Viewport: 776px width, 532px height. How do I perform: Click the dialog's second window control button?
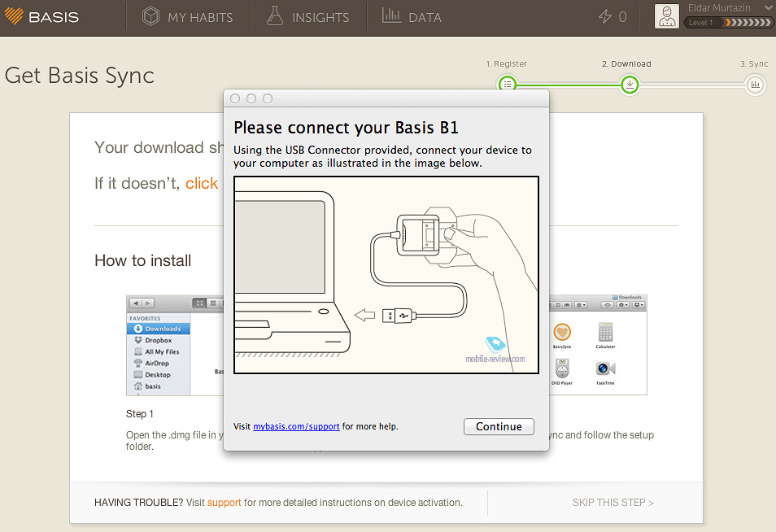click(x=251, y=98)
